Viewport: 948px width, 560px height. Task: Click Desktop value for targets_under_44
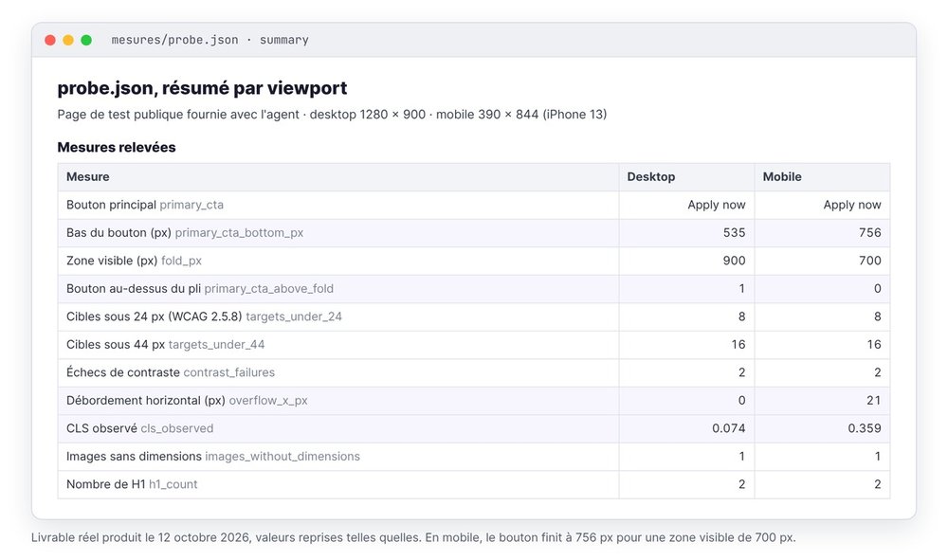click(738, 344)
